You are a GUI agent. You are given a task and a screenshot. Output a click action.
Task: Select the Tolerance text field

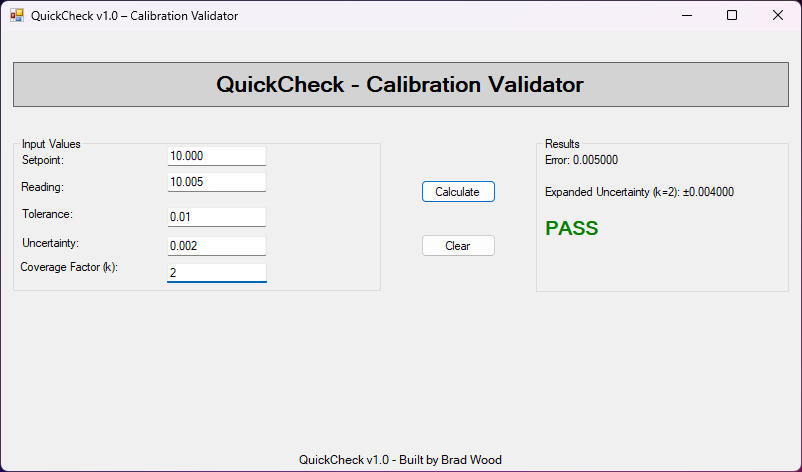coord(216,217)
